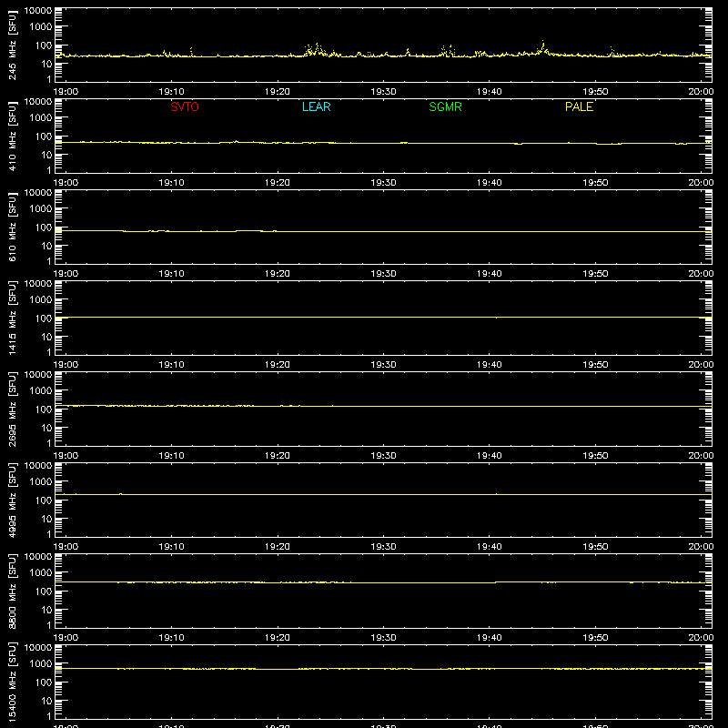Click the green SGMR station label
Viewport: 728px width, 728px height.
pos(445,106)
